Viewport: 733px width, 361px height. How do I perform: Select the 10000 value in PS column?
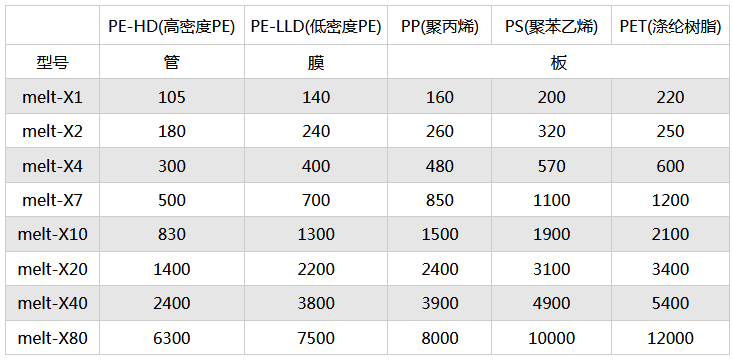[x=552, y=338]
